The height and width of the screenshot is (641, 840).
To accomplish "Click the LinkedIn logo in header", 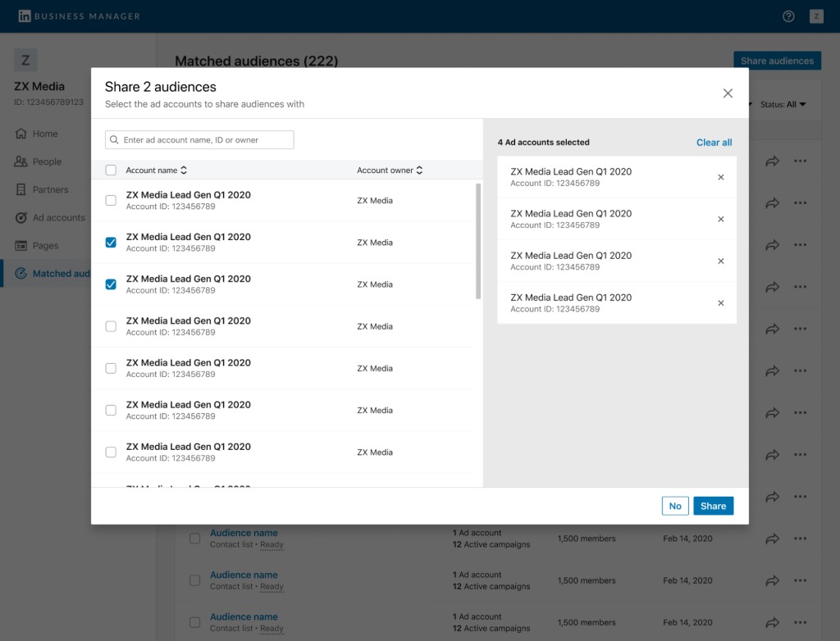I will click(x=25, y=16).
